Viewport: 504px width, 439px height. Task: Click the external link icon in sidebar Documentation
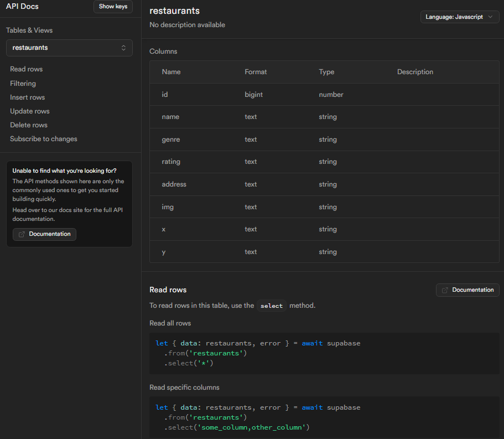pyautogui.click(x=22, y=234)
